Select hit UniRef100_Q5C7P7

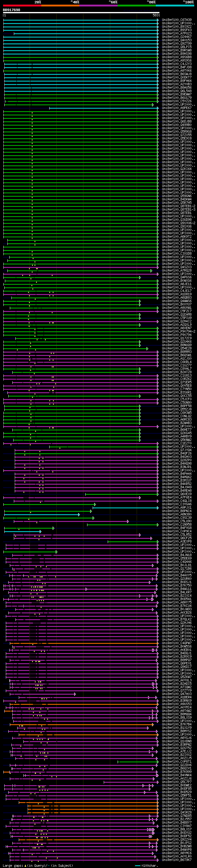(177, 782)
